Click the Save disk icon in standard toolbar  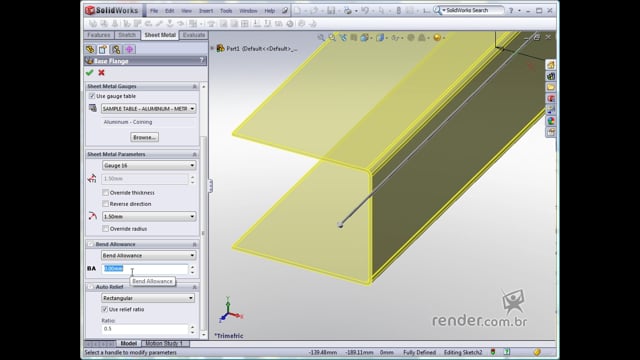tap(331, 11)
